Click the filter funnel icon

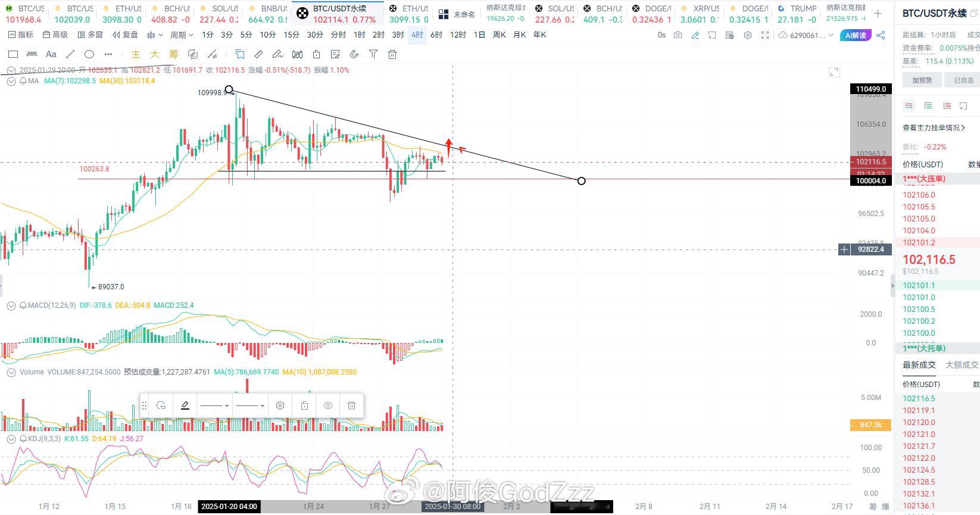coord(373,54)
